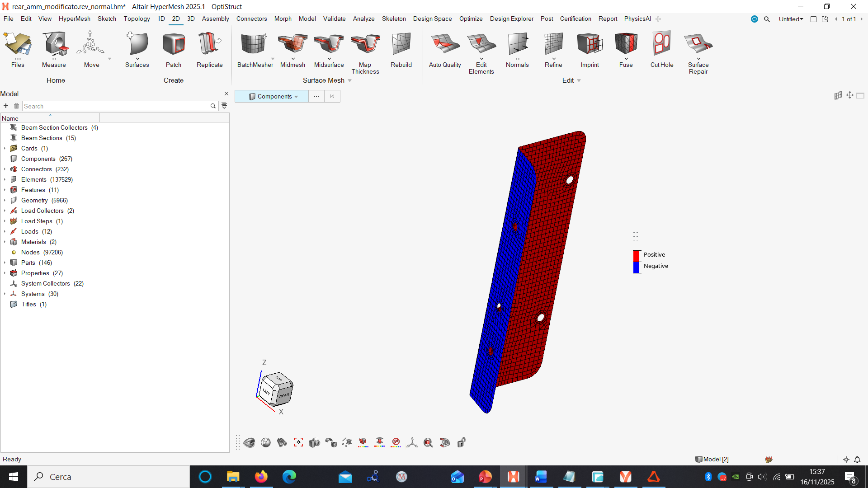Open the Validate menu
The height and width of the screenshot is (488, 868).
click(x=334, y=19)
